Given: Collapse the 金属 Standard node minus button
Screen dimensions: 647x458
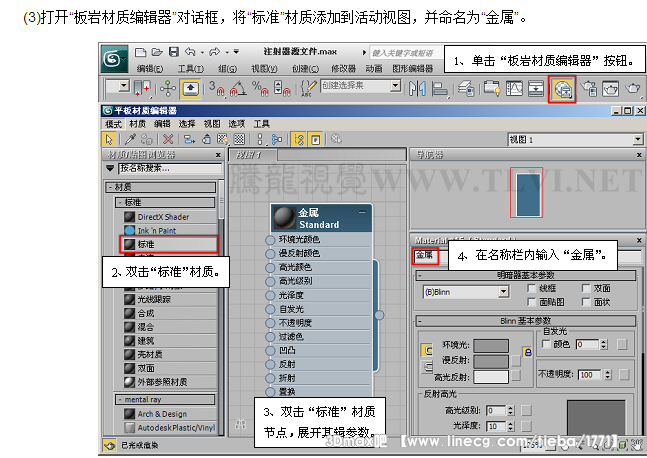Looking at the screenshot, I should point(362,212).
